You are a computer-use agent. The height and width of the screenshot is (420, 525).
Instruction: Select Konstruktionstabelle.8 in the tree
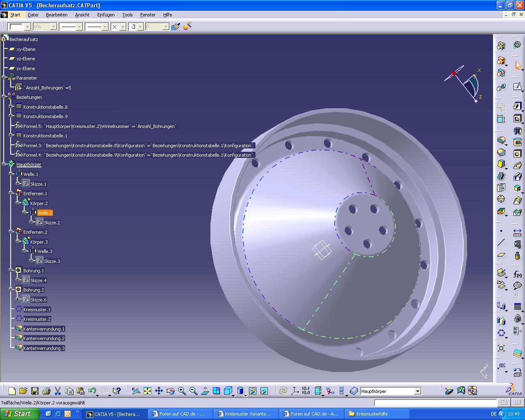[45, 107]
